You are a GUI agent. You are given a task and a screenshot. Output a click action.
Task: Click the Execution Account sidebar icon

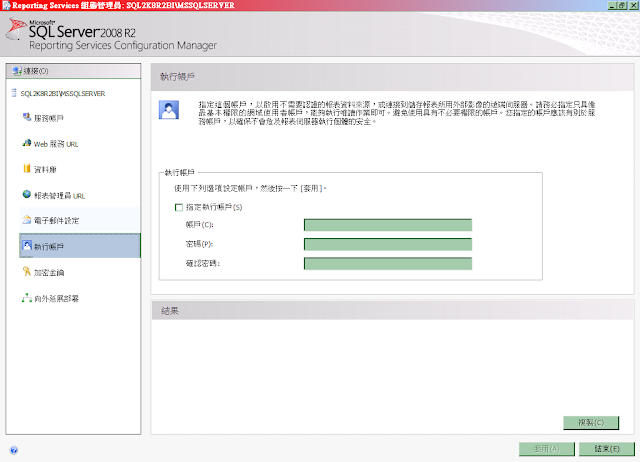[27, 245]
